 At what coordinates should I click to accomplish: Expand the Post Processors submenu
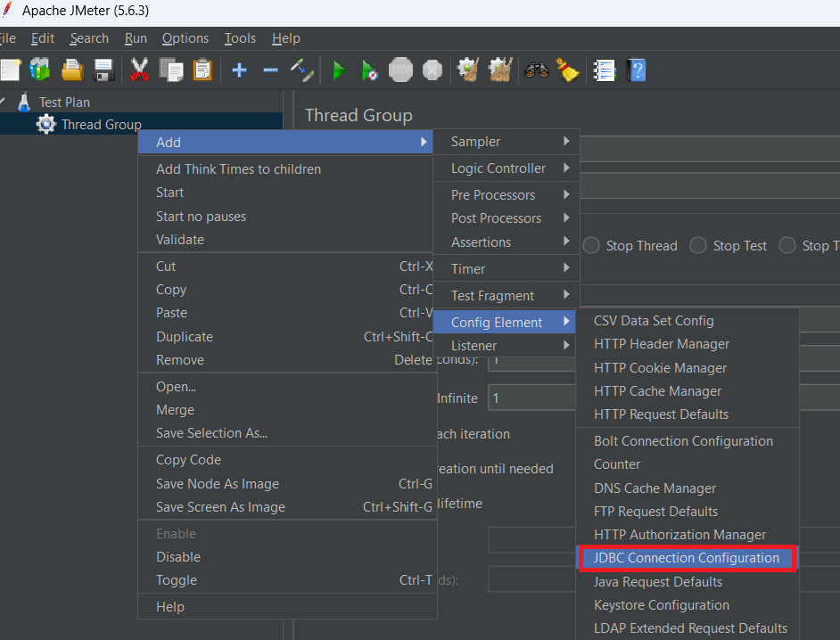[x=506, y=218]
